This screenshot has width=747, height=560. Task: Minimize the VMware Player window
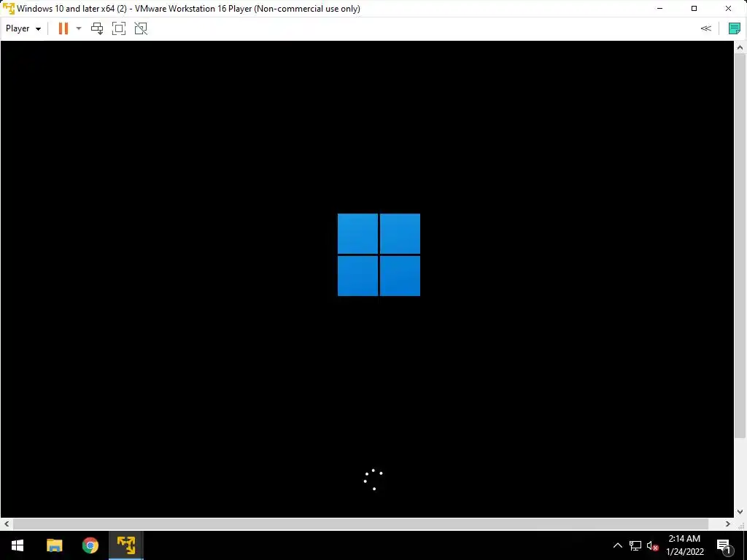tap(659, 9)
